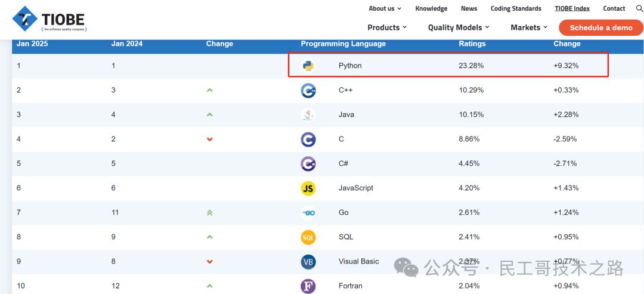This screenshot has height=294, width=644.
Task: Click the Java coffee cup icon
Action: [308, 114]
